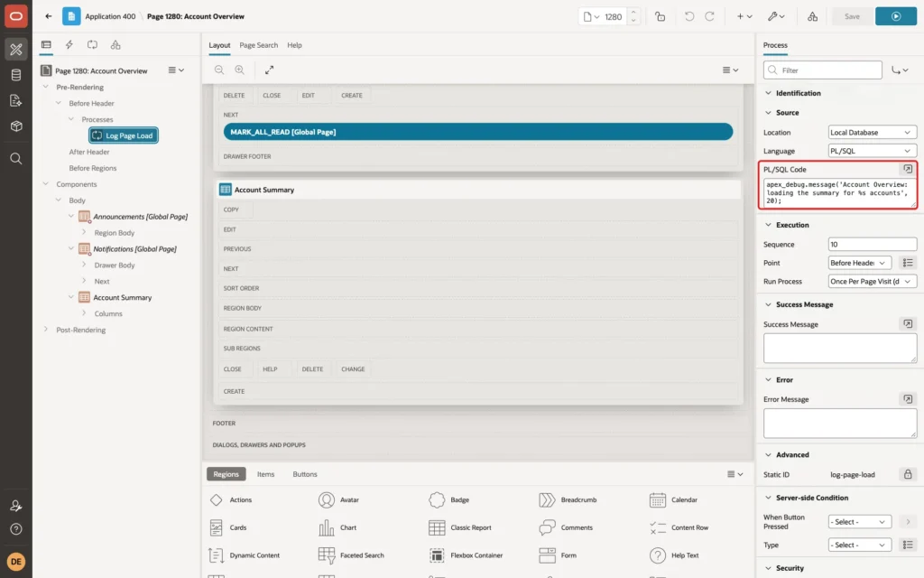The width and height of the screenshot is (924, 578).
Task: Click the MARK_ALL_READ [Global Page] button bar
Action: click(478, 132)
